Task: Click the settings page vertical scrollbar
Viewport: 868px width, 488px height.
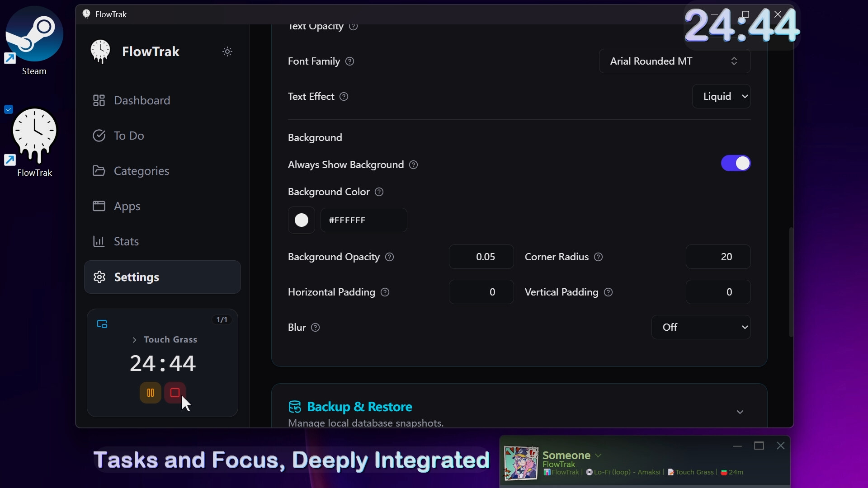Action: [791, 282]
